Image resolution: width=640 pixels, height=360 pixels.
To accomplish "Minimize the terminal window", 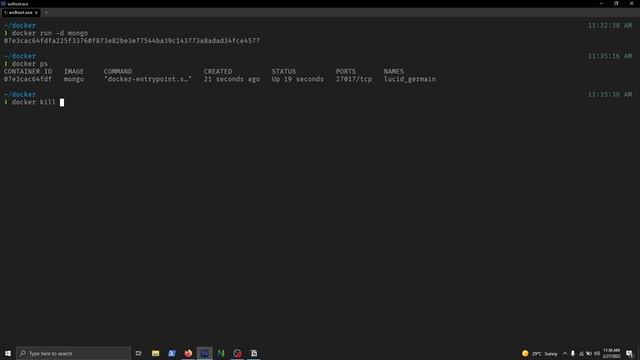I will point(601,3).
